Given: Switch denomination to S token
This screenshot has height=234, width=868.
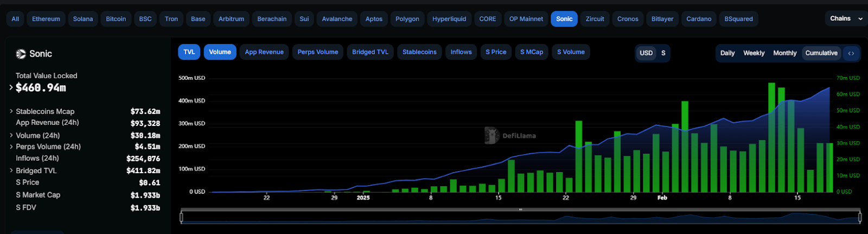Looking at the screenshot, I should click(663, 53).
